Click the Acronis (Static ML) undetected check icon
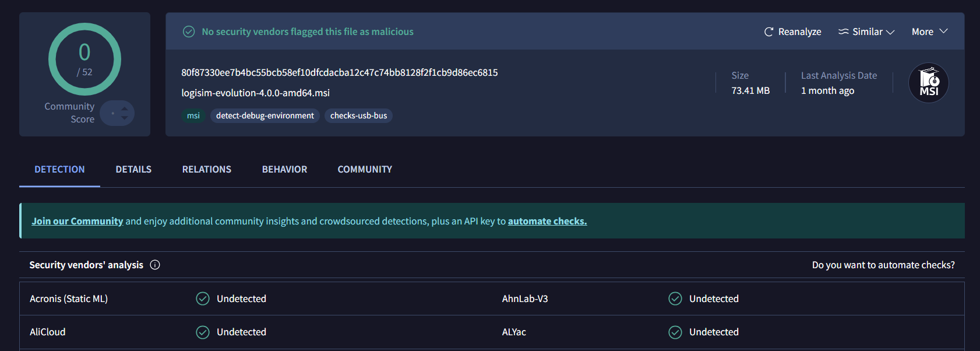Viewport: 980px width, 351px height. click(x=203, y=299)
